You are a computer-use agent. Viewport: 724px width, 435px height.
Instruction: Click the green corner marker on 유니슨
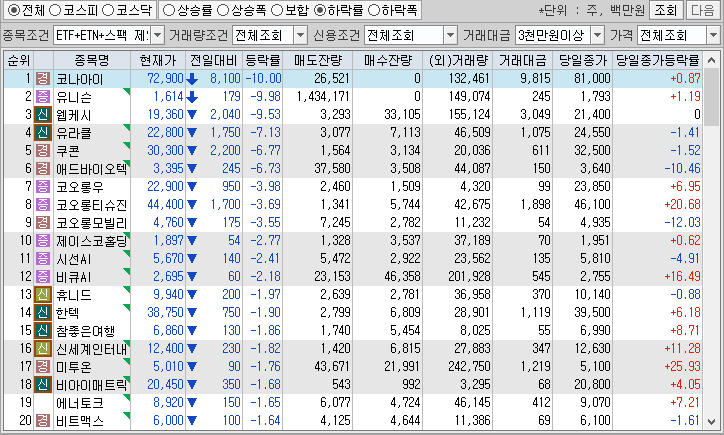127,92
